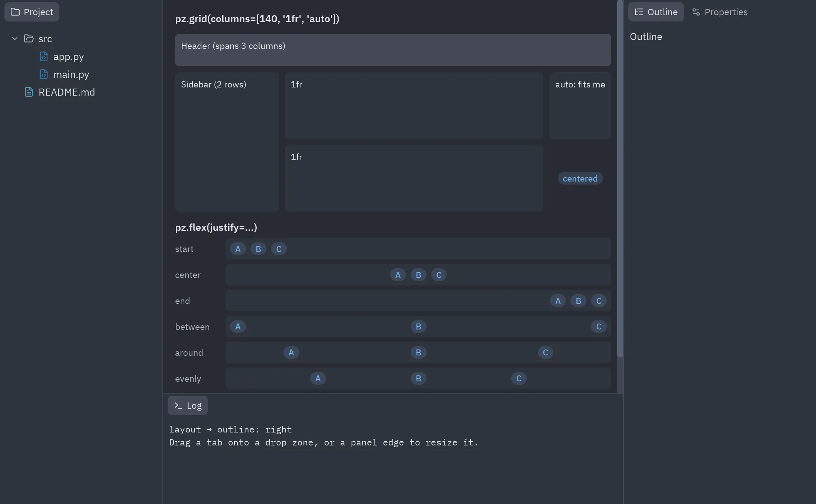Click chip A in the between row
The width and height of the screenshot is (816, 504).
(238, 326)
